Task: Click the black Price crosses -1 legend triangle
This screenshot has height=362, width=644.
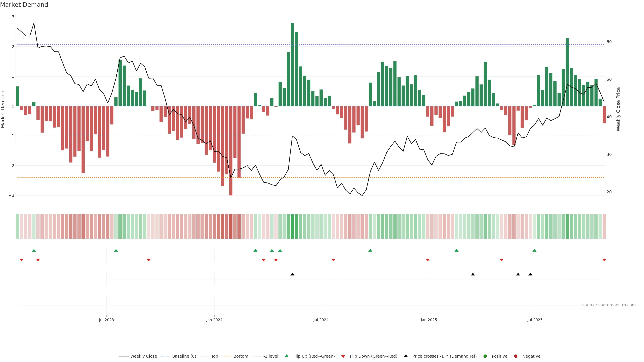Action: pos(406,356)
